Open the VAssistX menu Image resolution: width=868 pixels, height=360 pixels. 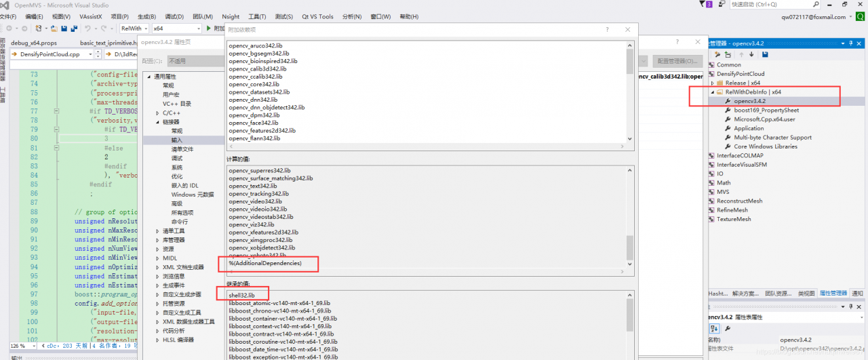[x=91, y=16]
